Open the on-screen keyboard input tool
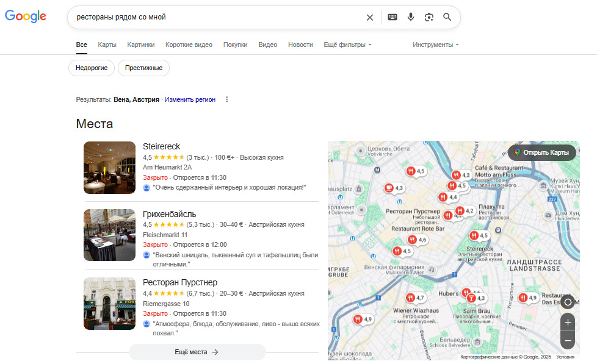Screen dimensions: 597x364 (393, 17)
